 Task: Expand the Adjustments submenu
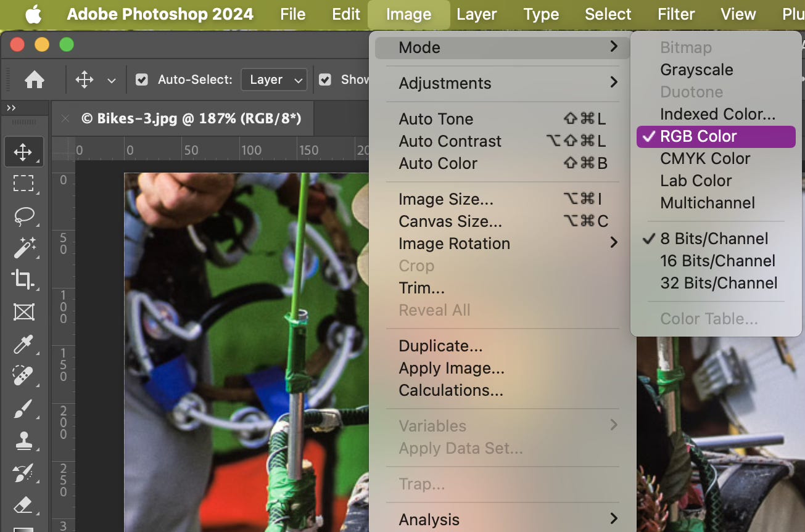[502, 83]
